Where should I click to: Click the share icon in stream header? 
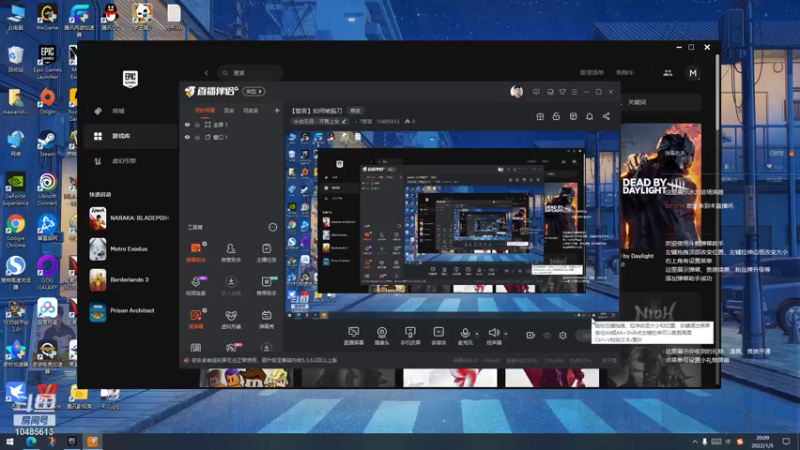tap(606, 116)
